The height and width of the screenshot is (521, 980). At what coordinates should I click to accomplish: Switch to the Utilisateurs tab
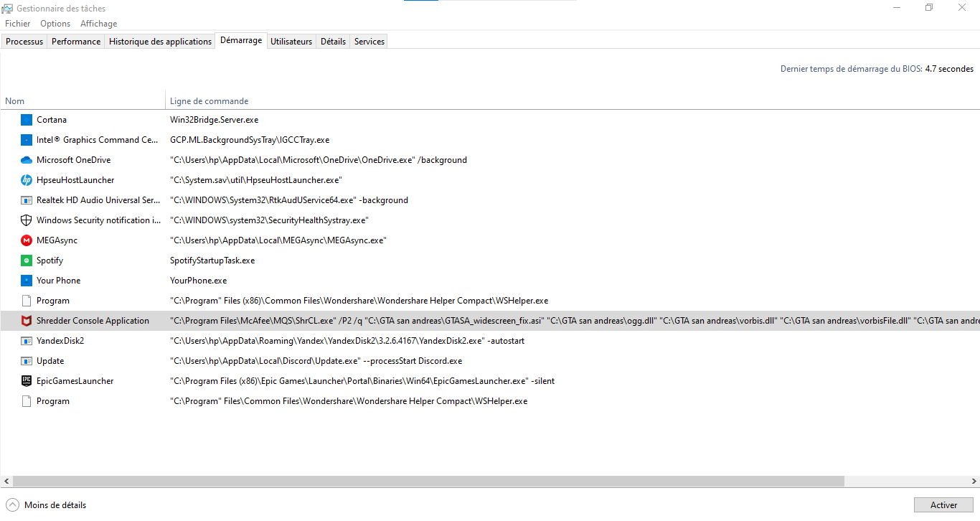(x=291, y=42)
